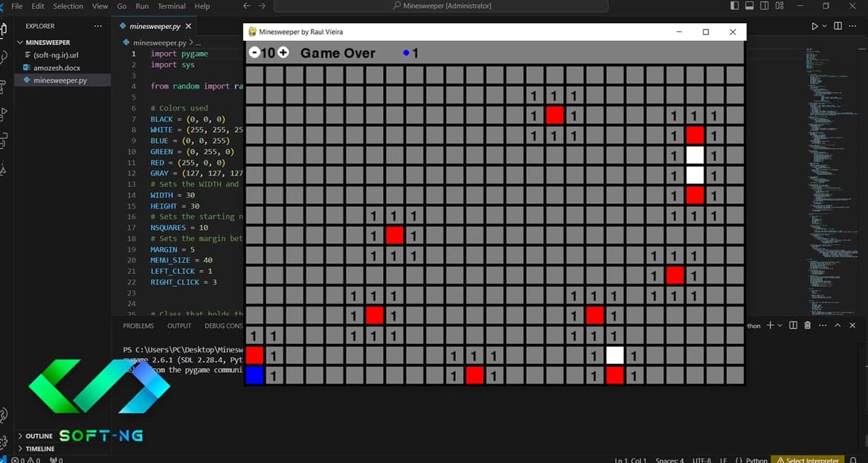Click the Spaces: 4 indentation setting

point(670,460)
